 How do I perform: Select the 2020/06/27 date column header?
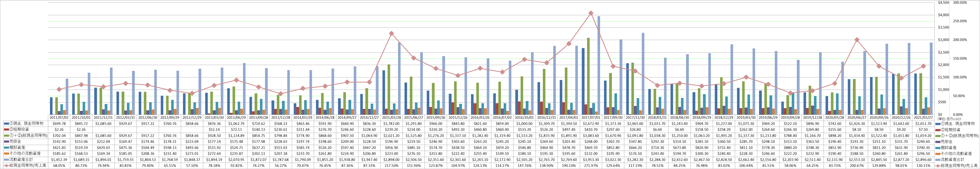click(x=857, y=118)
